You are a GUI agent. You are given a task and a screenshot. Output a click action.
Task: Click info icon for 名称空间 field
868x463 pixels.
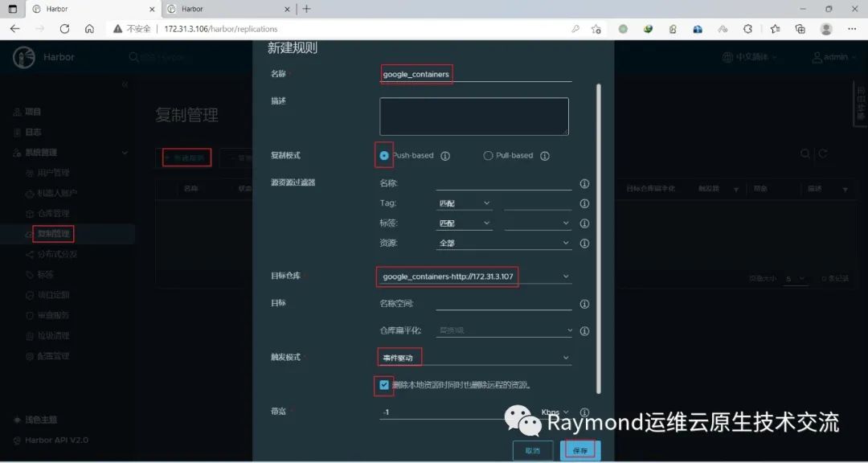[x=584, y=304]
